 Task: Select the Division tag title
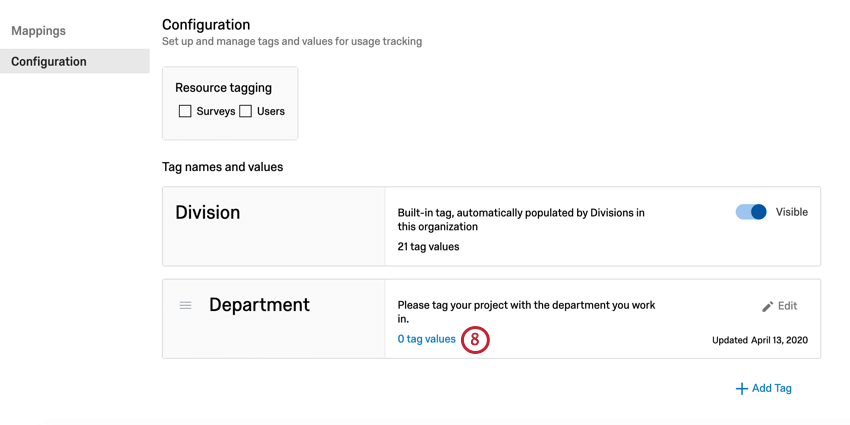pos(208,212)
